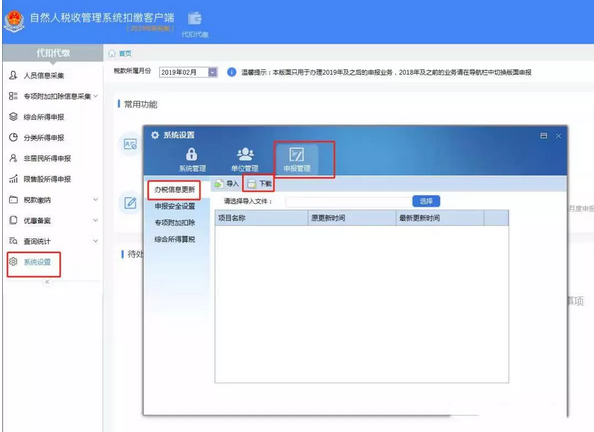Open the 税款所属月份 dropdown arrow
The width and height of the screenshot is (594, 432).
pos(213,72)
